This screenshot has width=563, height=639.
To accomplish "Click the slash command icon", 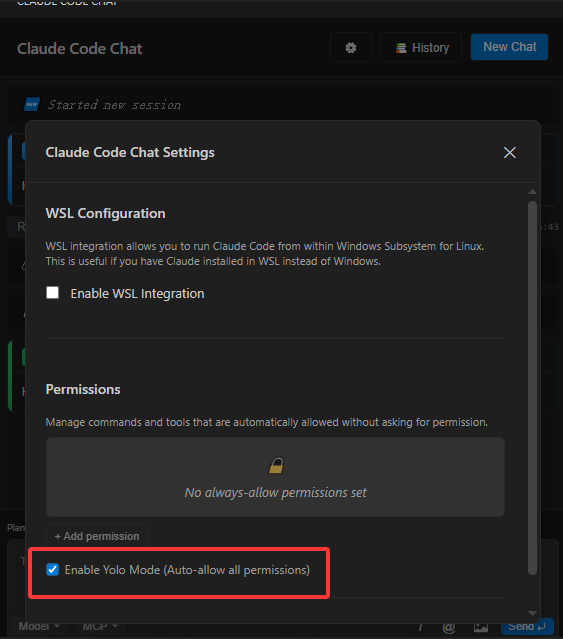I will click(x=420, y=627).
